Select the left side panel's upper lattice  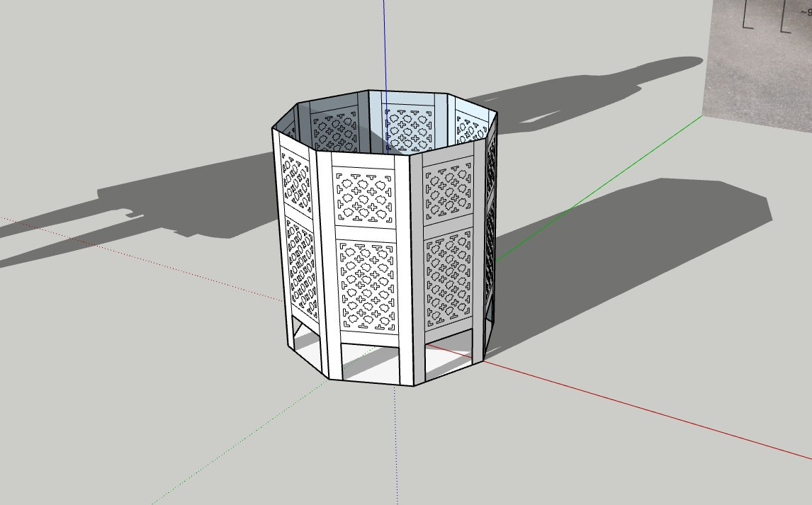[x=295, y=183]
